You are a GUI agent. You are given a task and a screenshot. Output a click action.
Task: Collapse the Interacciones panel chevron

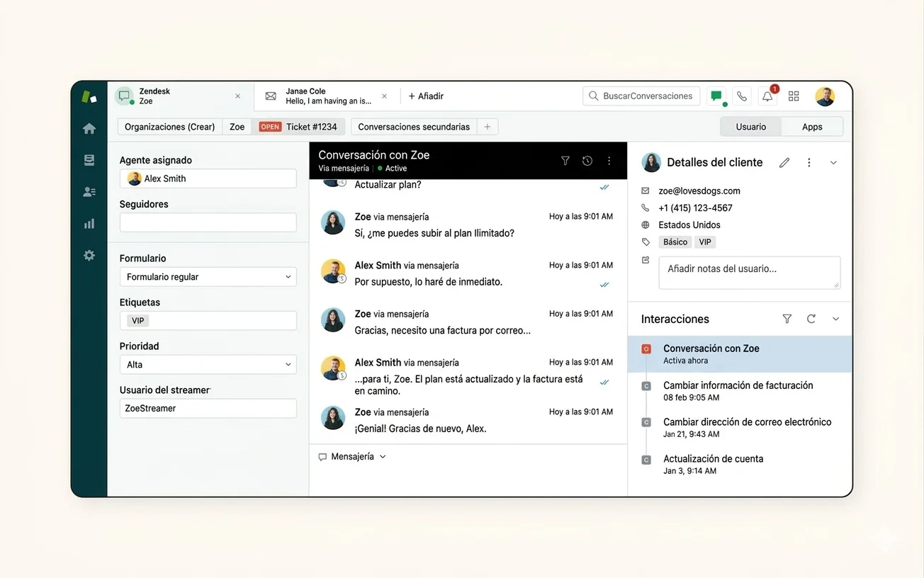pyautogui.click(x=835, y=319)
